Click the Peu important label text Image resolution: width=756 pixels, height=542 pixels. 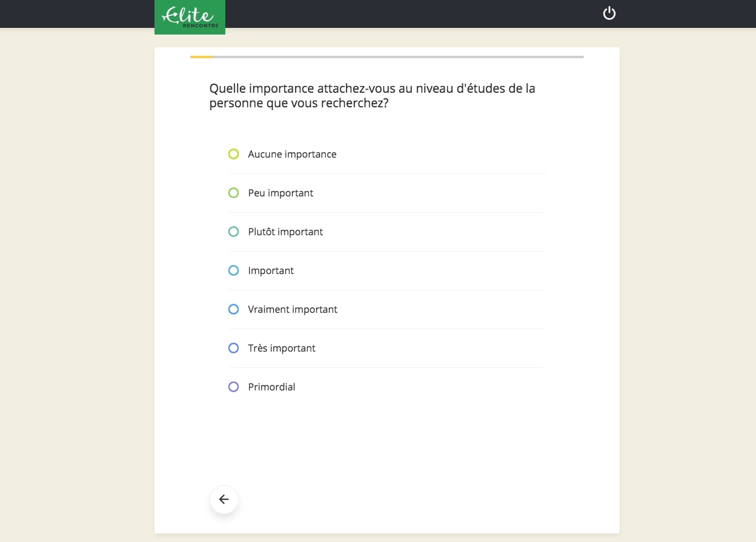click(x=280, y=193)
